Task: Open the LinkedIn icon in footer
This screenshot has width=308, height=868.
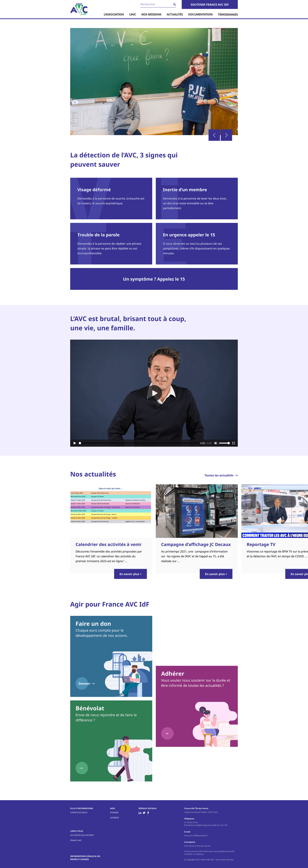Action: [x=140, y=813]
